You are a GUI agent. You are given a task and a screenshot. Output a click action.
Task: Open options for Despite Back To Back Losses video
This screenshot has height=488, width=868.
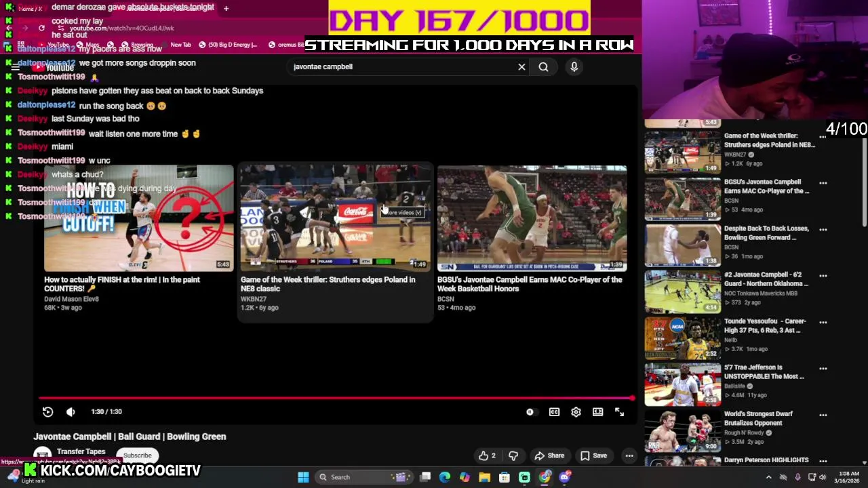(823, 230)
